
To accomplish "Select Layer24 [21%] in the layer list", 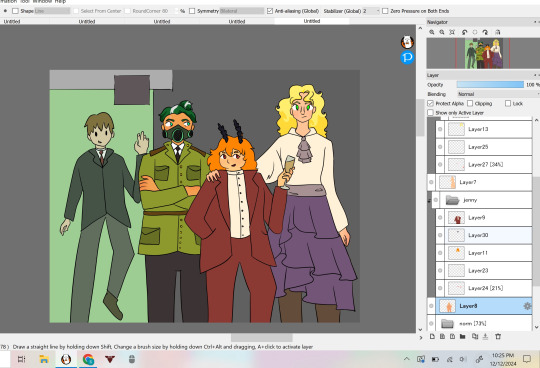I will coord(484,288).
